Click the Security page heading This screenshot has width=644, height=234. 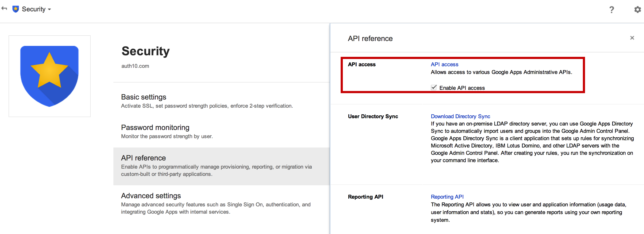coord(146,51)
